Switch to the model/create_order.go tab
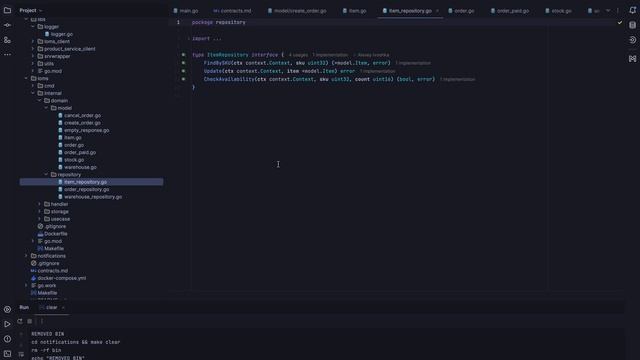Viewport: 640px width, 360px height. [x=297, y=11]
